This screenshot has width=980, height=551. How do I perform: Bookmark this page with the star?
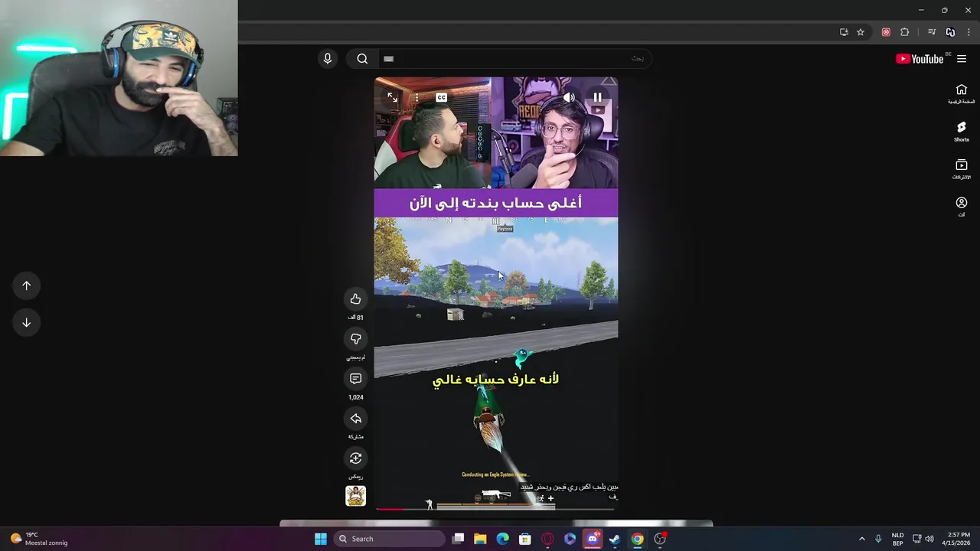(x=861, y=32)
